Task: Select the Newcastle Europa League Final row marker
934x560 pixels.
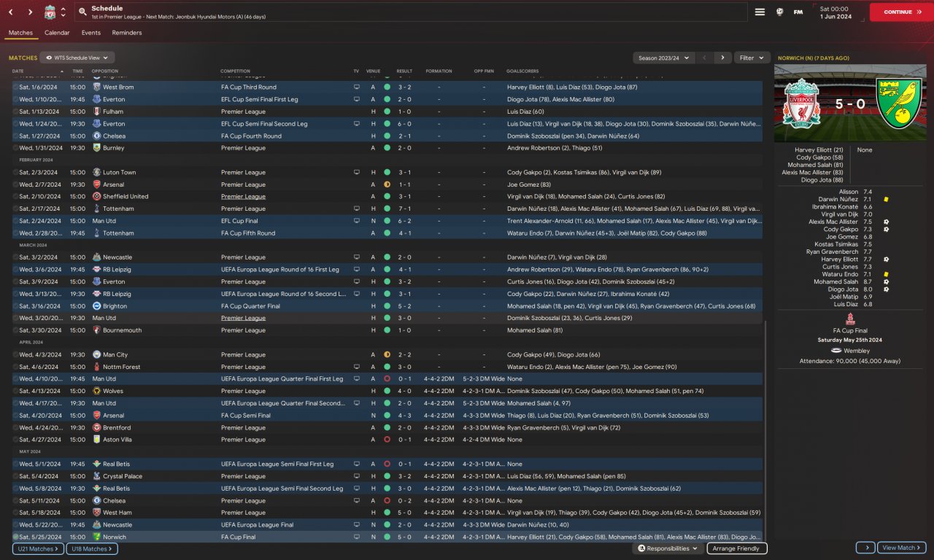Action: [15, 525]
